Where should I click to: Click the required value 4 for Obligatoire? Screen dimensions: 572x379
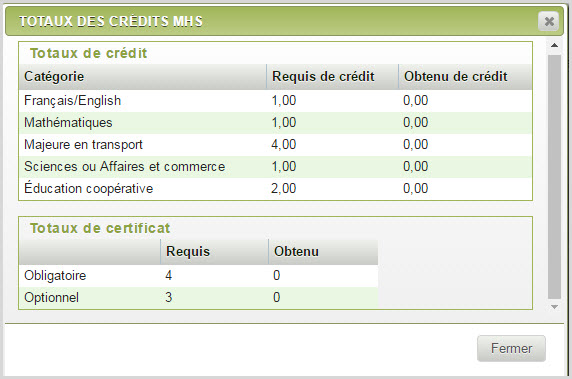(169, 275)
